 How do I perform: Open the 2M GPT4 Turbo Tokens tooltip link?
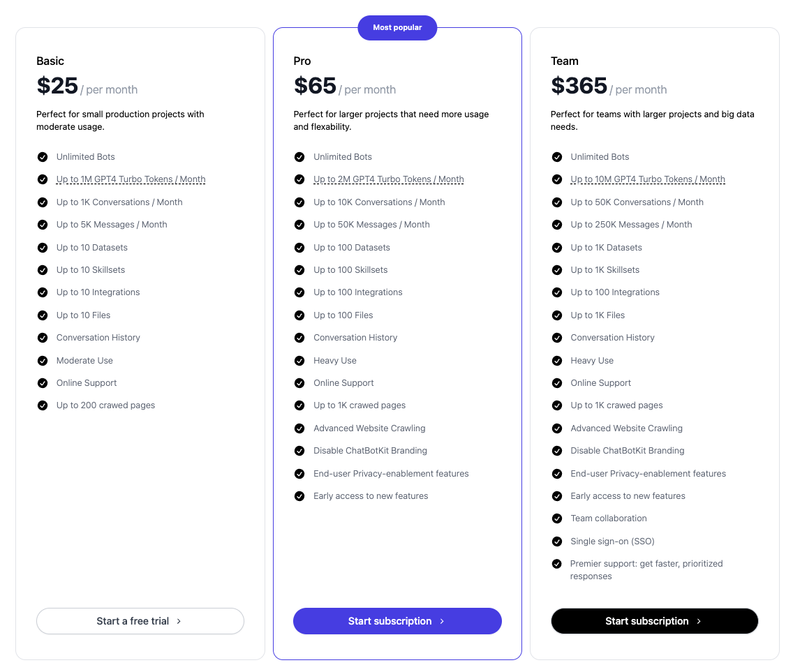pos(388,179)
